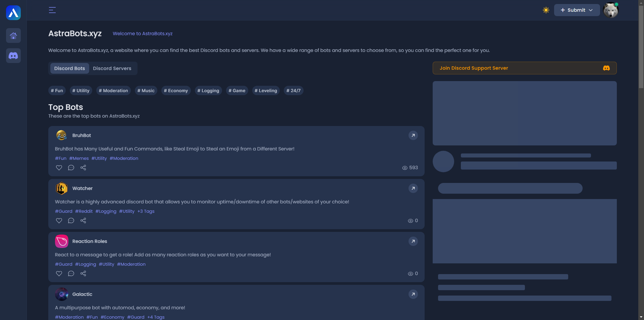Filter by the # Logging tag chip
Viewport: 644px width, 320px height.
pos(208,90)
